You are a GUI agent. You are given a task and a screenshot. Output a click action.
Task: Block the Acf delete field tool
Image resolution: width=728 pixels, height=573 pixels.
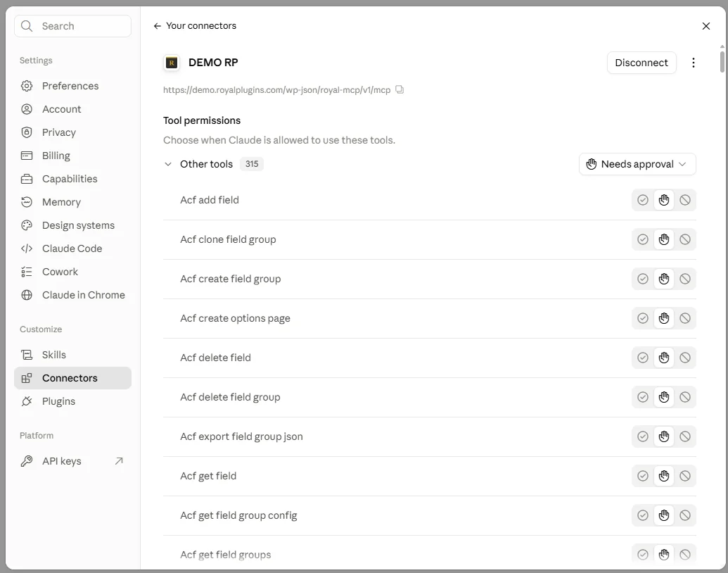[x=685, y=358]
